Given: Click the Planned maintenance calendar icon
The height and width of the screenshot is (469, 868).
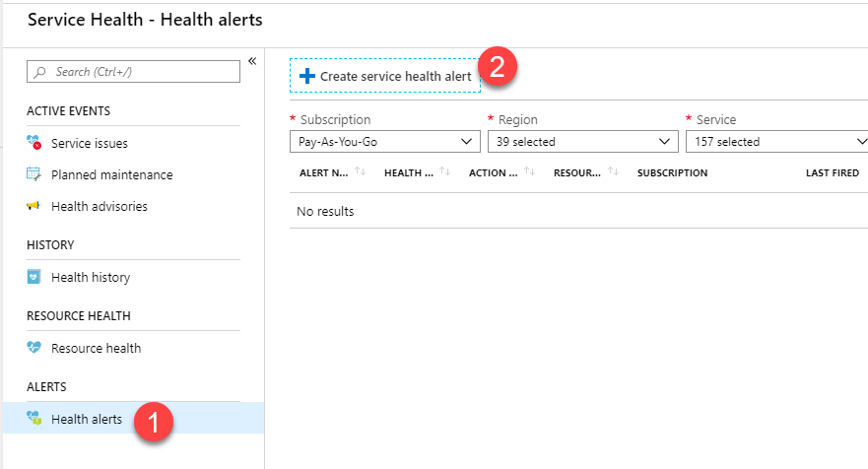Looking at the screenshot, I should coord(34,175).
